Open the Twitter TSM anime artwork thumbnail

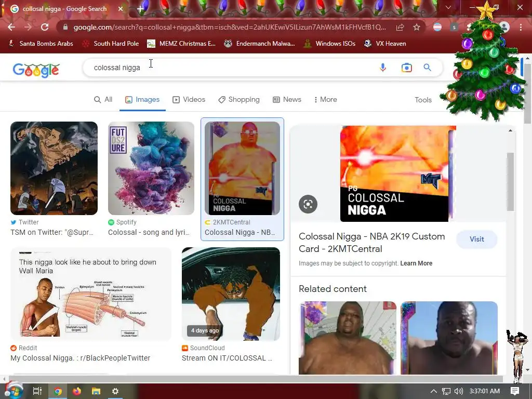click(54, 168)
